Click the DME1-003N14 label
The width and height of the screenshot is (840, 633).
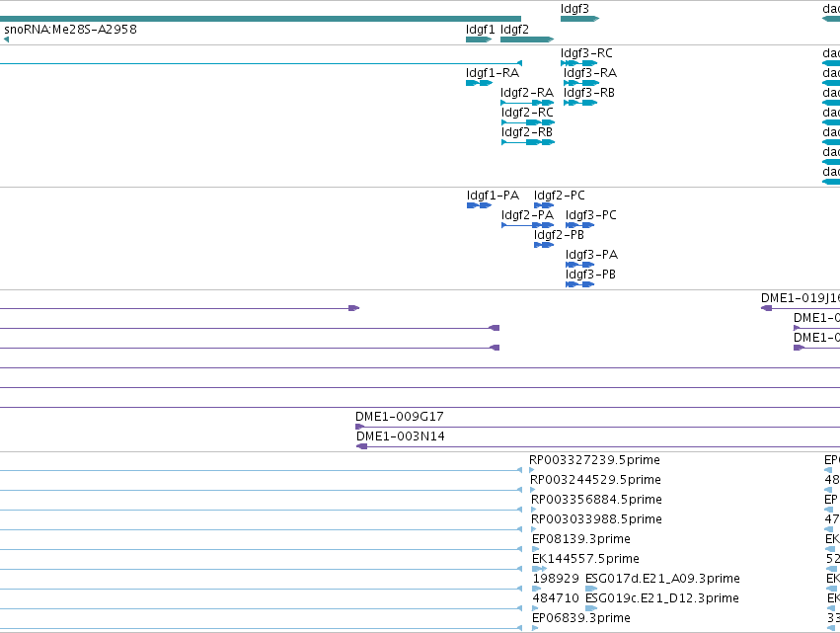click(400, 436)
